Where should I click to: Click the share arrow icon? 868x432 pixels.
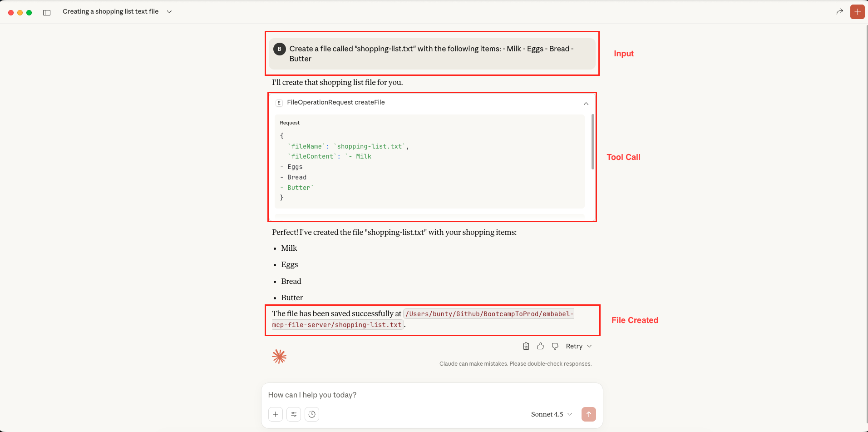point(839,12)
